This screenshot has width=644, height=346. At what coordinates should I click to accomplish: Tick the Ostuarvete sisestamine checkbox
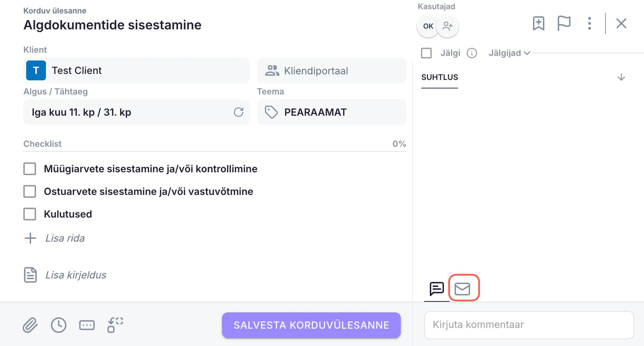coord(30,191)
